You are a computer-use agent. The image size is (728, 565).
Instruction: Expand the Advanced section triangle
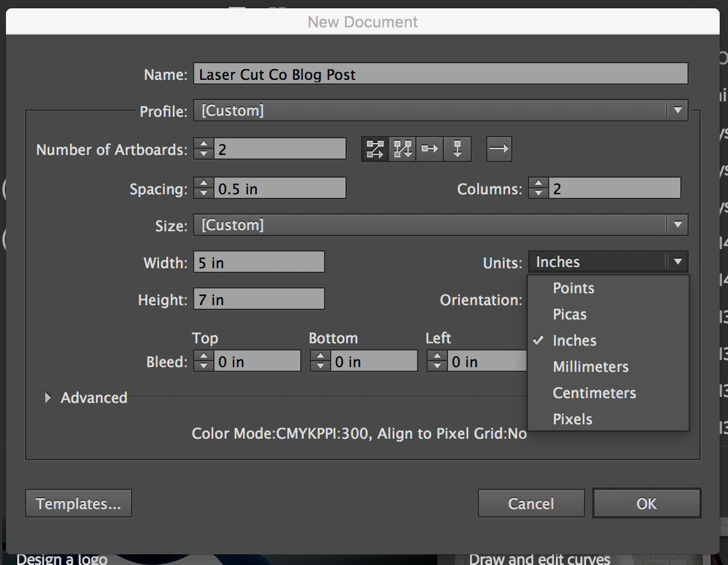[48, 398]
